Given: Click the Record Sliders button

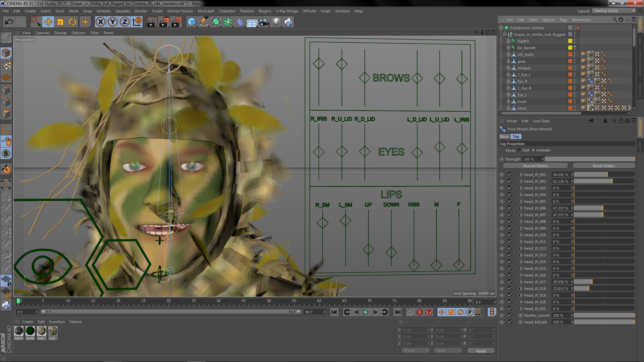Looking at the screenshot, I should [x=535, y=166].
